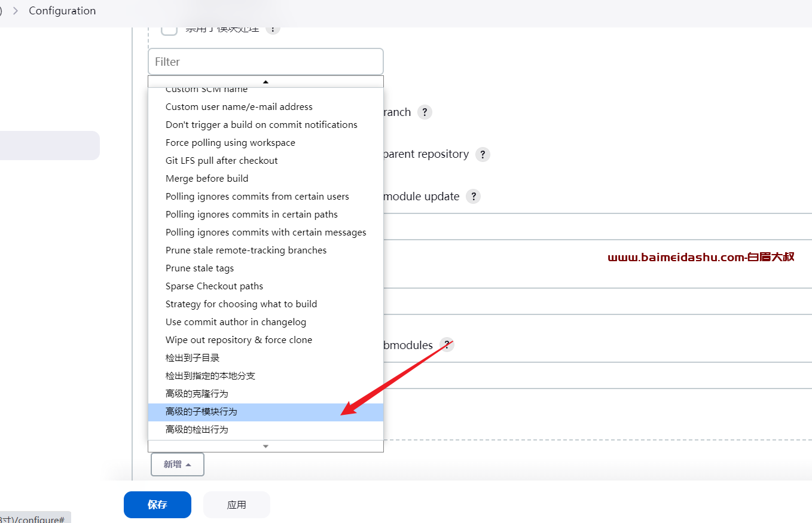The width and height of the screenshot is (812, 523).
Task: Open help icon beside top checkbox label
Action: point(273,29)
